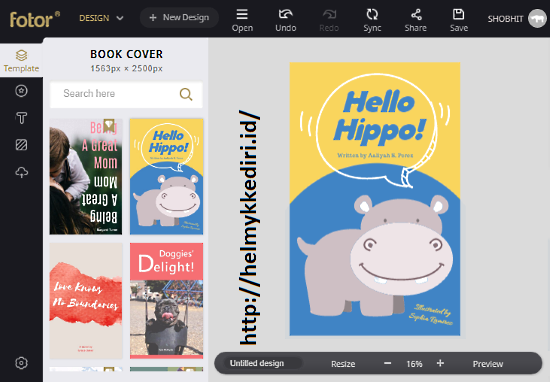The height and width of the screenshot is (382, 550).
Task: Open the design Preview
Action: pos(488,364)
